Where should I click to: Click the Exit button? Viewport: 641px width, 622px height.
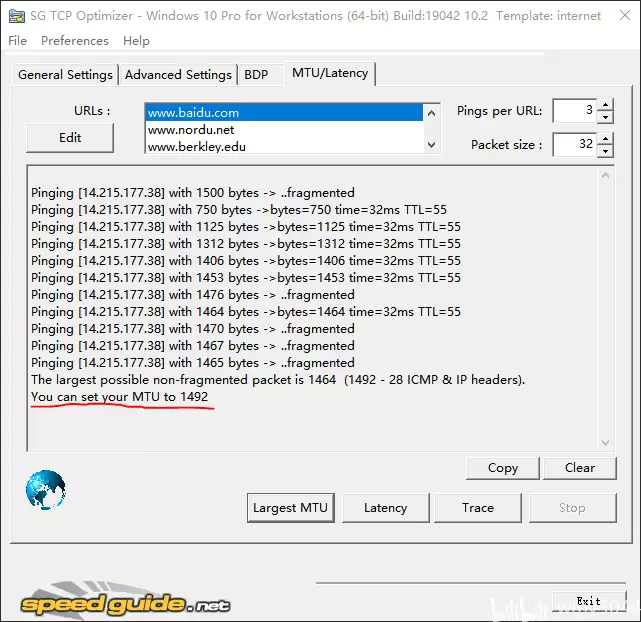[x=589, y=601]
